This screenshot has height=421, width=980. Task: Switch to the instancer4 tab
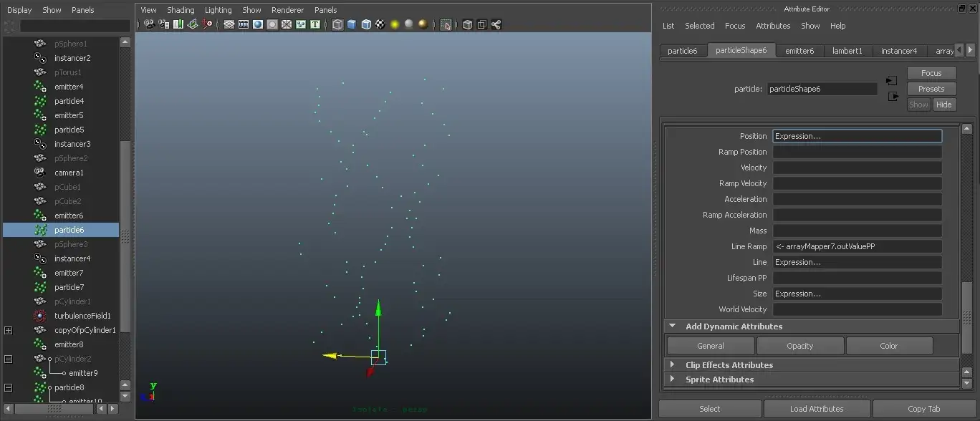[899, 51]
